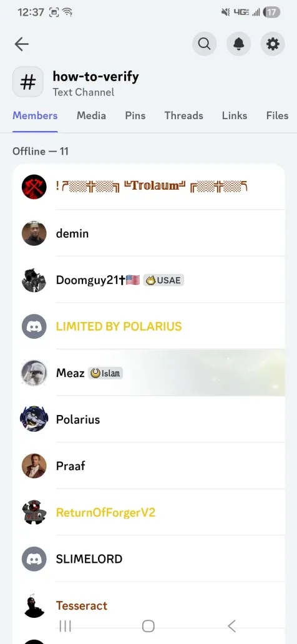297x644 pixels.
Task: Switch to the Pins tab
Action: pyautogui.click(x=135, y=116)
